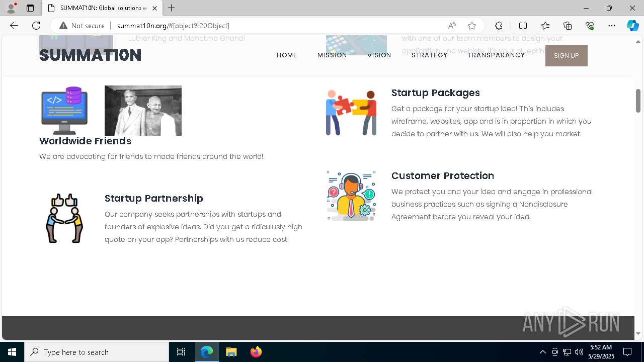Add this page to favorites

(472, 26)
